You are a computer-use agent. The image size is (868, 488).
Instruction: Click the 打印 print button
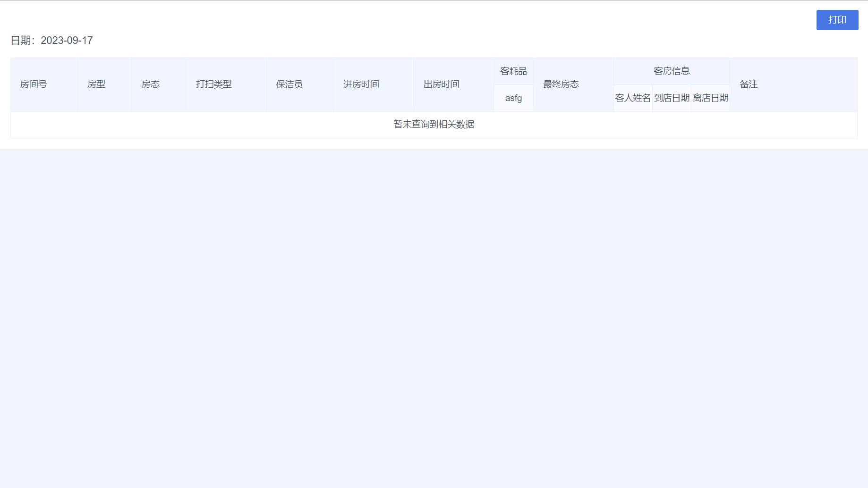click(837, 20)
